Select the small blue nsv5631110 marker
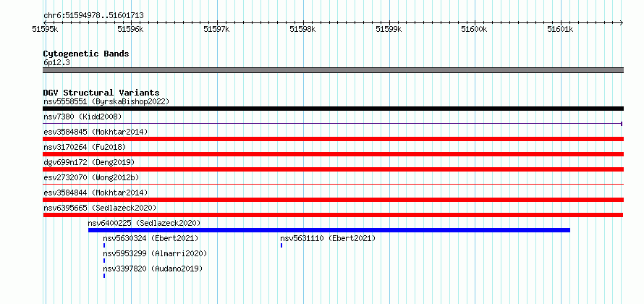This screenshot has height=304, width=644. [x=281, y=245]
